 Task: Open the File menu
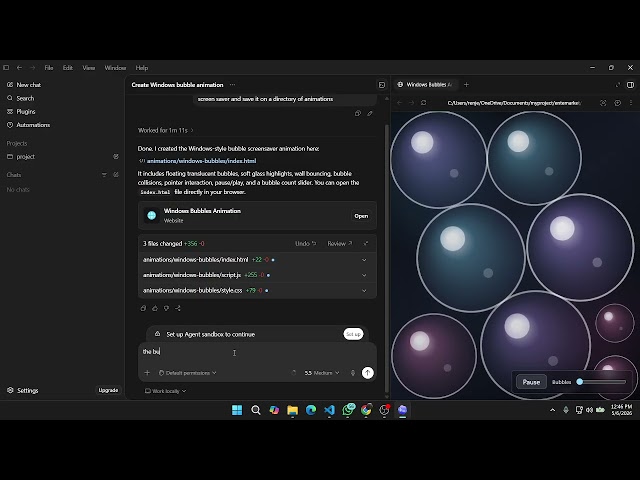(49, 68)
